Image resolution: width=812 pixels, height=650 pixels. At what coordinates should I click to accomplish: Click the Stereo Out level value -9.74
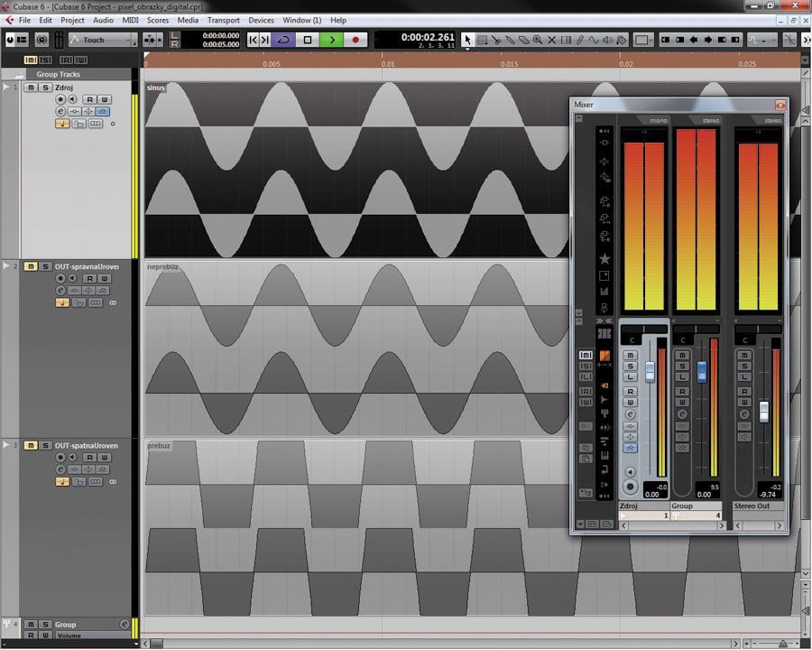(769, 495)
